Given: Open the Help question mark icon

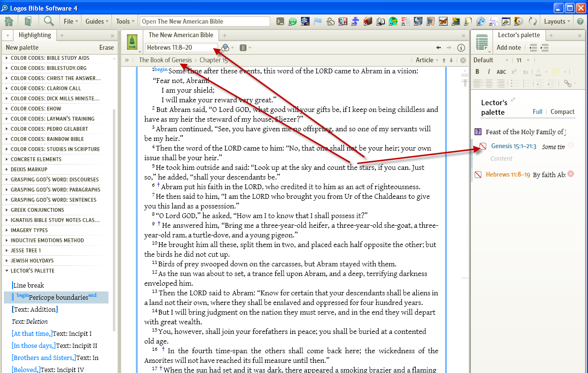Looking at the screenshot, I should tap(580, 21).
